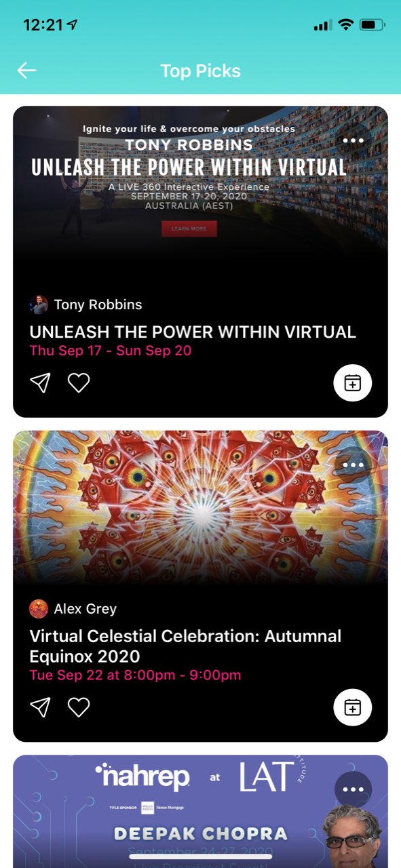Viewport: 401px width, 868px height.
Task: Open Virtual Celestial Celebration: Autumnal Equinox 2020 title
Action: [186, 646]
